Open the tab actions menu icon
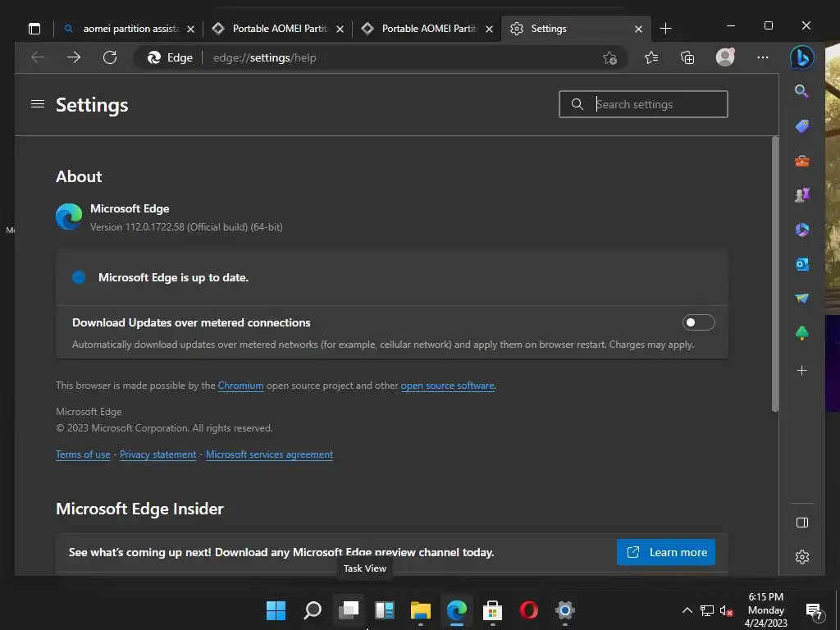The width and height of the screenshot is (840, 630). [x=34, y=29]
